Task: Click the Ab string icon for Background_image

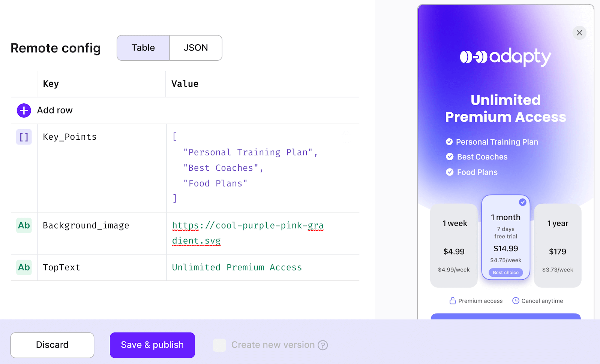Action: 24,225
